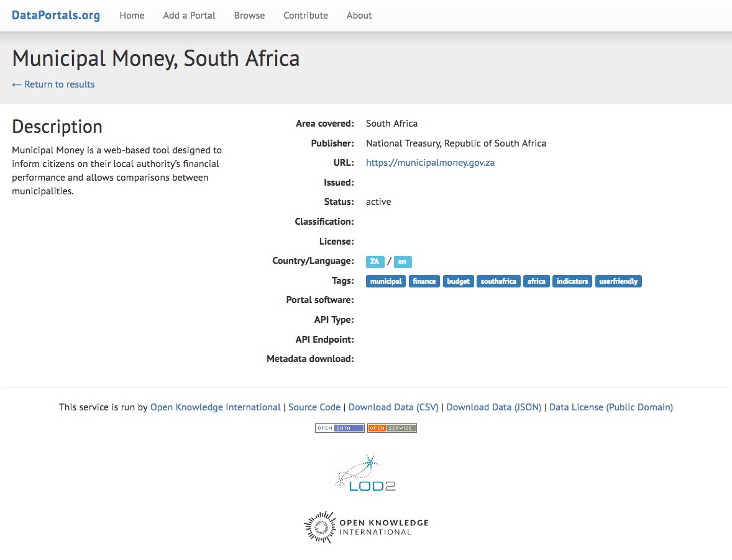
Task: Select the indicators tag
Action: 572,281
